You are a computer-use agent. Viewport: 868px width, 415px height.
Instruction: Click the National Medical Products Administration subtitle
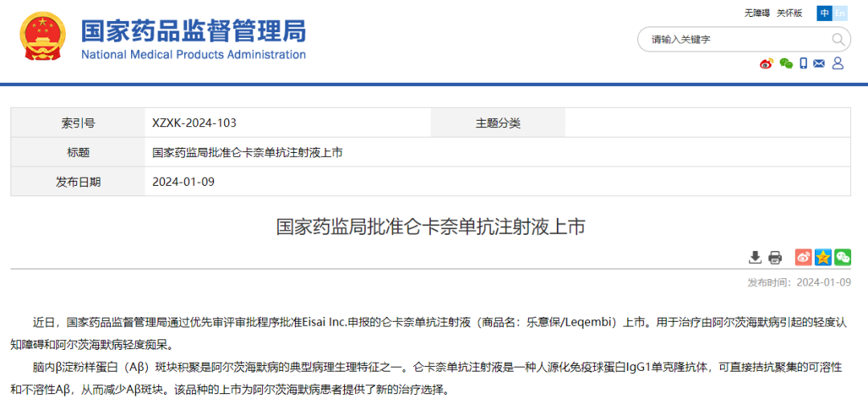point(193,55)
